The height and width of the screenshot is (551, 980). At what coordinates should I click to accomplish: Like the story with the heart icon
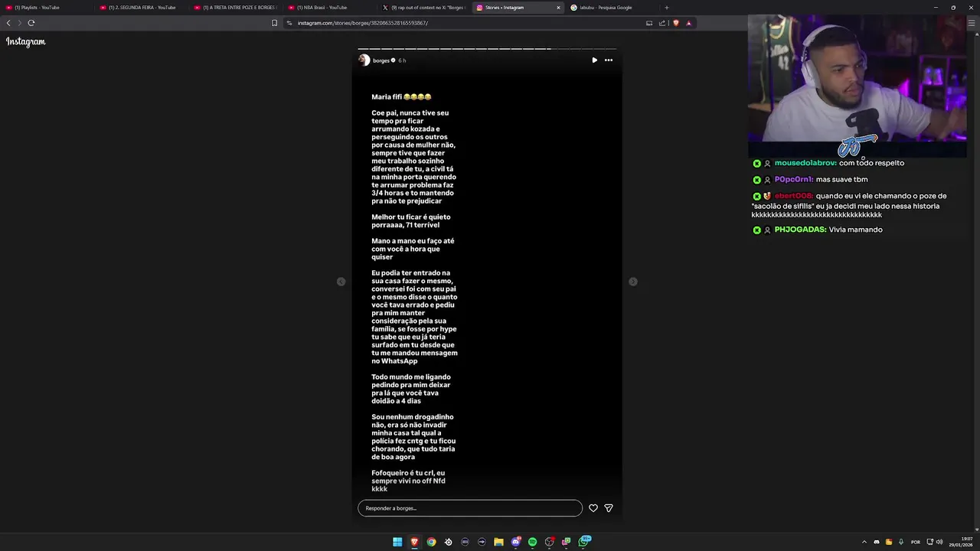tap(593, 508)
